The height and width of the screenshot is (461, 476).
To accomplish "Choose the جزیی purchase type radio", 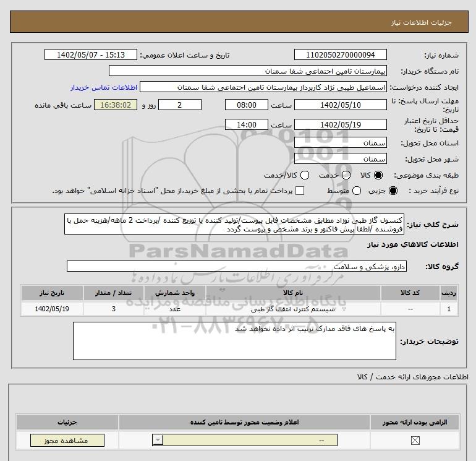I will pos(393,191).
